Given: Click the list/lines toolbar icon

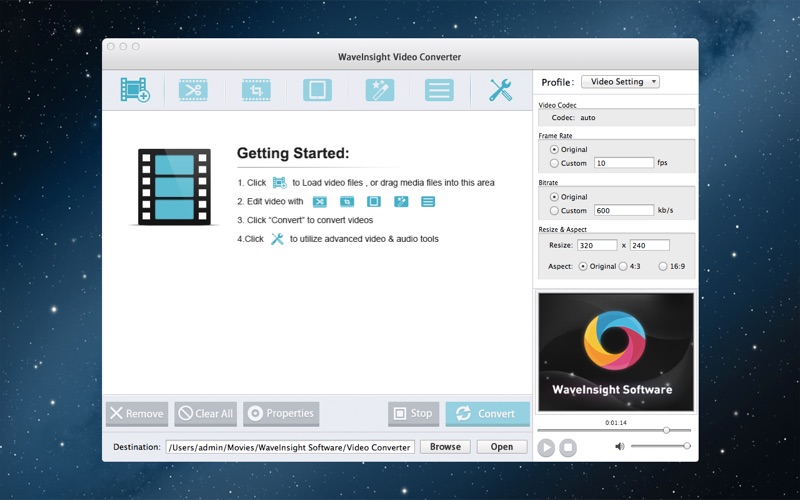Looking at the screenshot, I should tap(439, 90).
